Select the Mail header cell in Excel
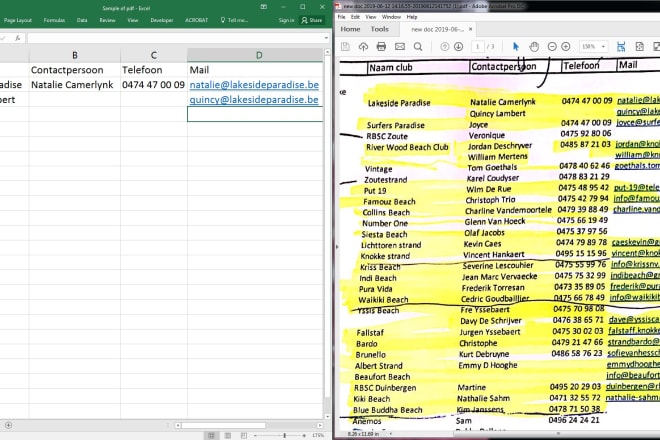 (x=255, y=70)
